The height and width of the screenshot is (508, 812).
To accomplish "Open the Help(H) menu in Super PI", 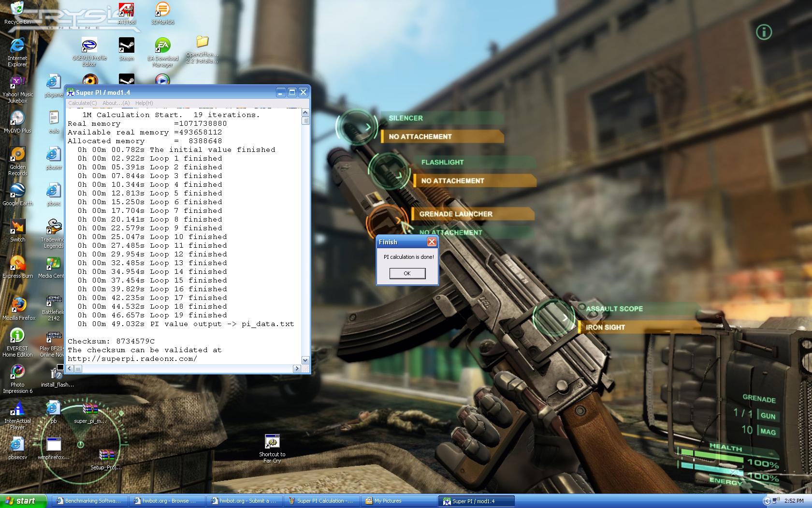I will (x=144, y=103).
